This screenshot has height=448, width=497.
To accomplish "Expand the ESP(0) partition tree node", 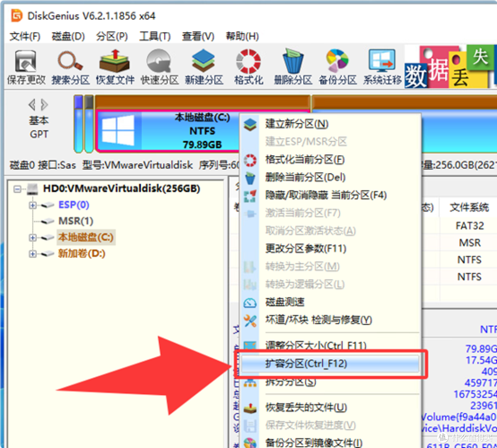I will [x=33, y=205].
